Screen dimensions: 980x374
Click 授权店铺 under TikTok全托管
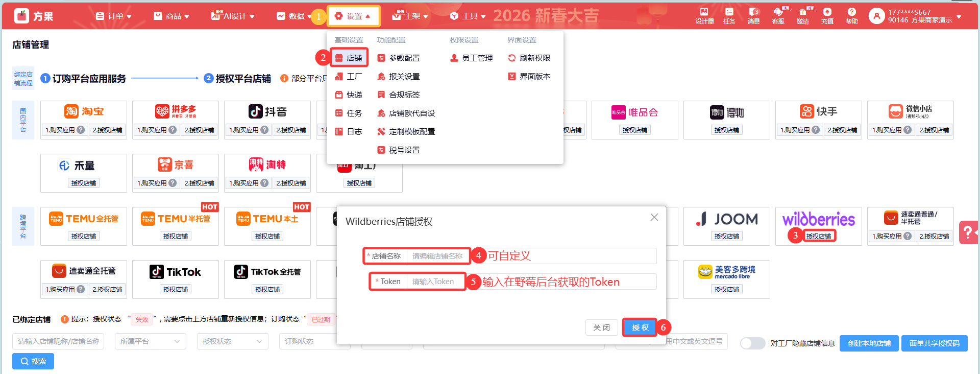click(x=267, y=289)
